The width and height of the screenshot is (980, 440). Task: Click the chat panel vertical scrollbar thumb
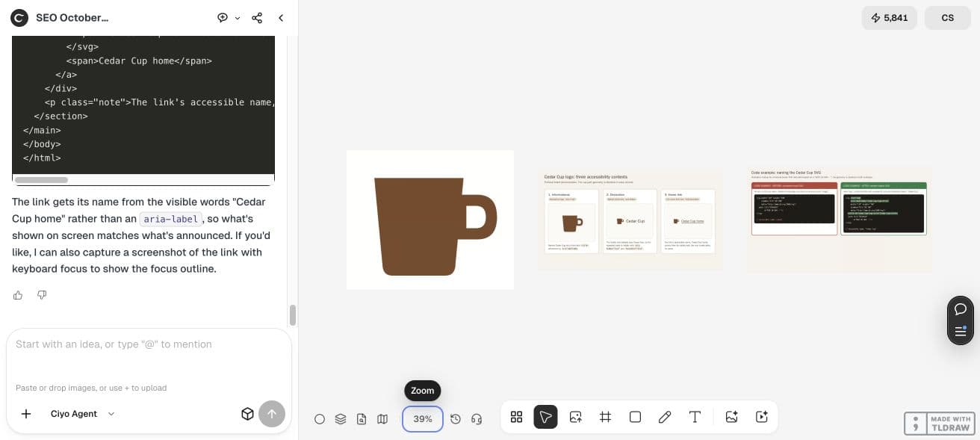tap(293, 315)
